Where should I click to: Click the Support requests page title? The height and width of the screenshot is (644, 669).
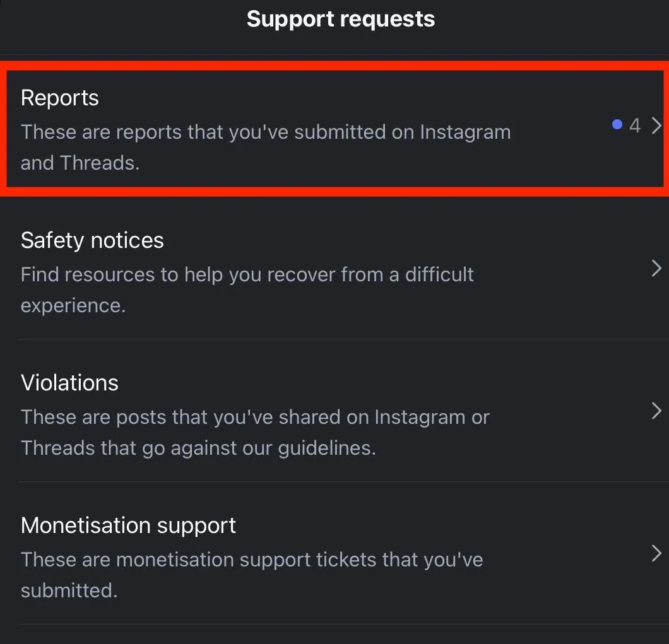point(340,19)
